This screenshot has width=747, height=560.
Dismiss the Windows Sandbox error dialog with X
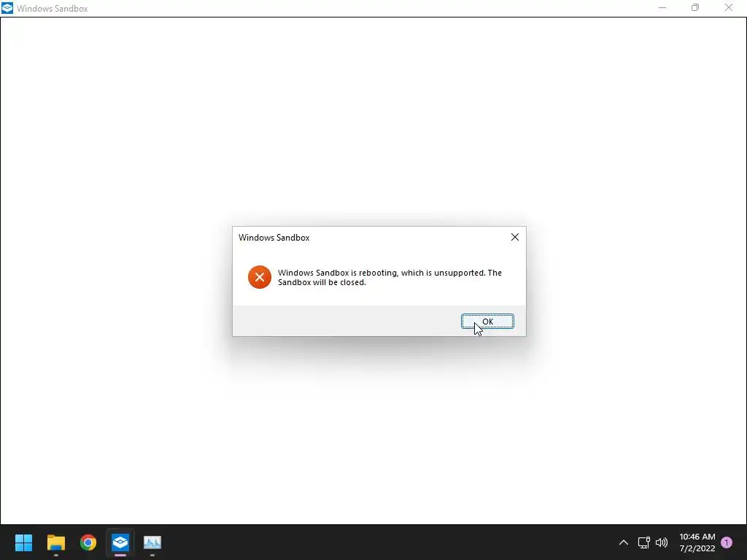(515, 237)
